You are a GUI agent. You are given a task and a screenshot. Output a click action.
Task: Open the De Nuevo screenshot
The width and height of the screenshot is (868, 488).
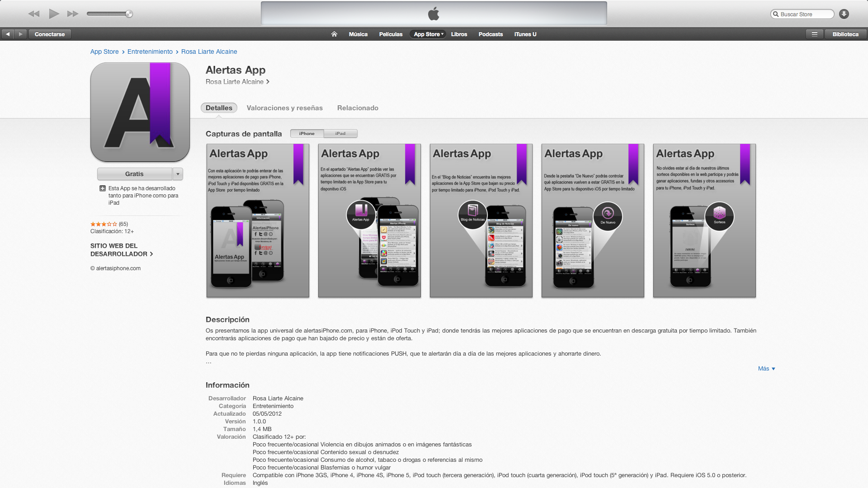[593, 221]
